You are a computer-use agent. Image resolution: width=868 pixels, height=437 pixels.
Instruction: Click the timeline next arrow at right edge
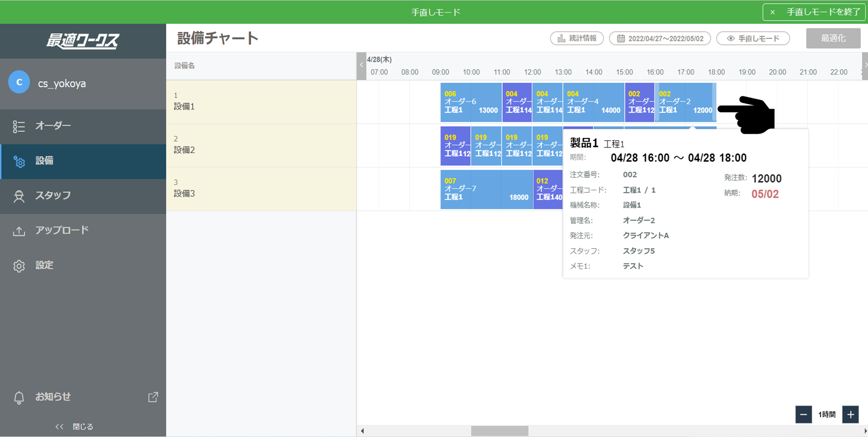[865, 66]
